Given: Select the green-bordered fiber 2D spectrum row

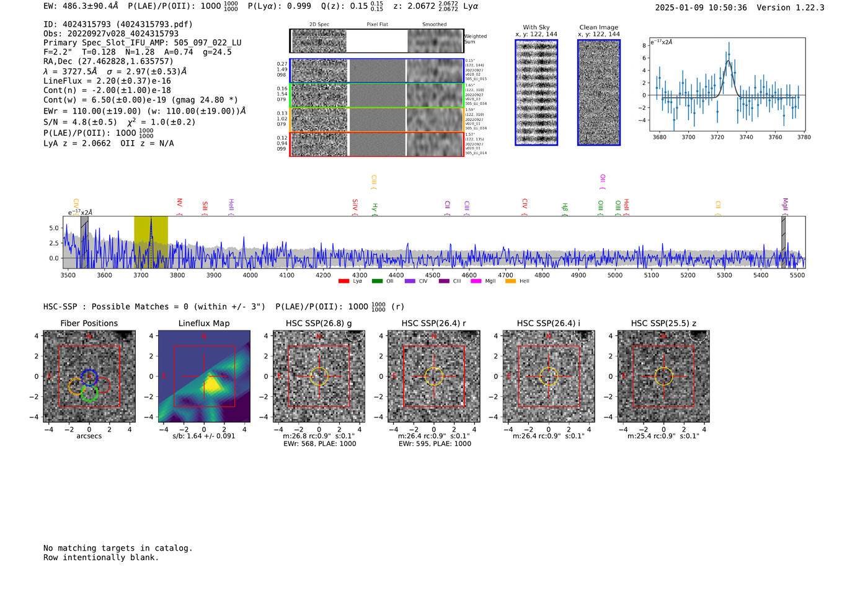Looking at the screenshot, I should [x=376, y=96].
